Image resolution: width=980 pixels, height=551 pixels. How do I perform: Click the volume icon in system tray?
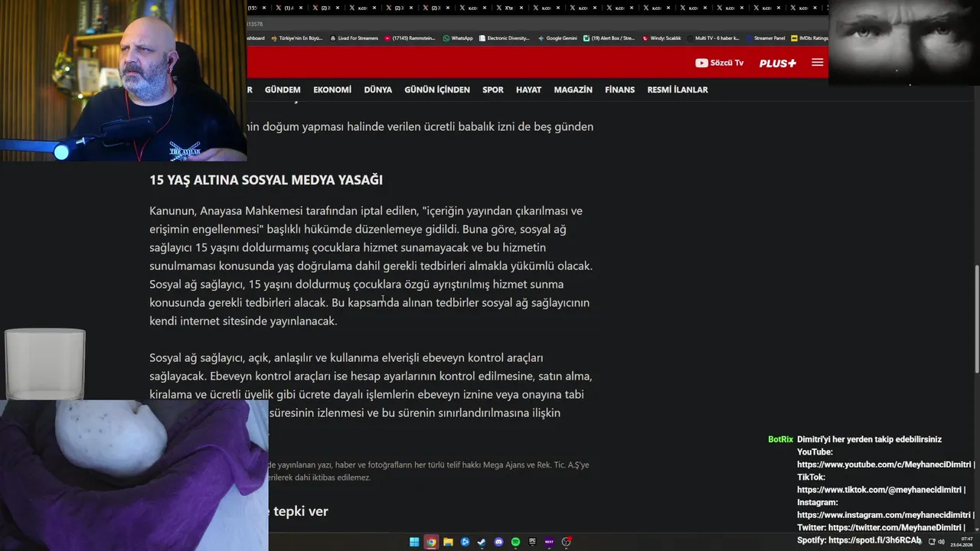point(942,542)
